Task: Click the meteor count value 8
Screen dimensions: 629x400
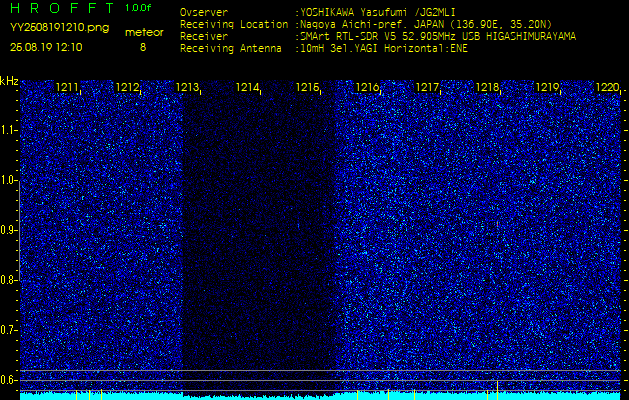Action: click(143, 47)
